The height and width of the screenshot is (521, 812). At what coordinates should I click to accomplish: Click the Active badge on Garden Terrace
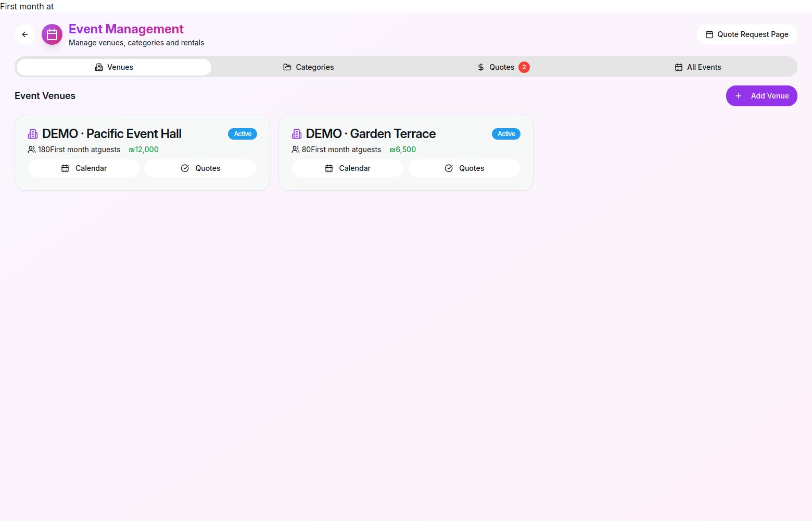[506, 134]
